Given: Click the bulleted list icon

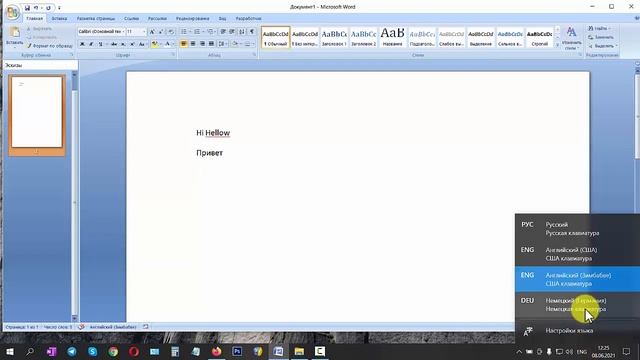Looking at the screenshot, I should pos(184,31).
